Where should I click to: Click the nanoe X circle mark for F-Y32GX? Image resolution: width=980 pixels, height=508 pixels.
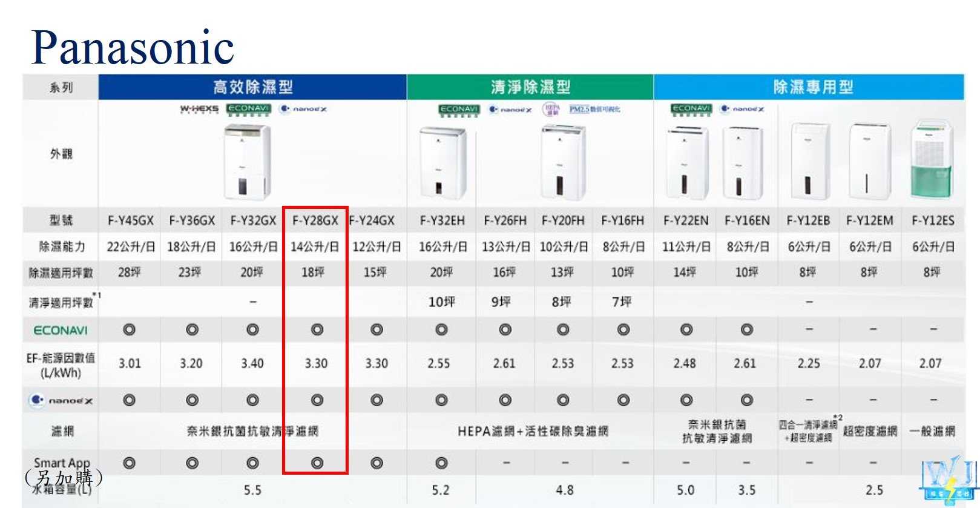pos(252,400)
